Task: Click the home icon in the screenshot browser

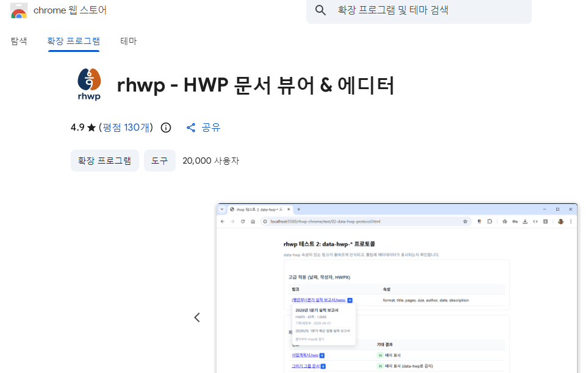Action: point(253,222)
